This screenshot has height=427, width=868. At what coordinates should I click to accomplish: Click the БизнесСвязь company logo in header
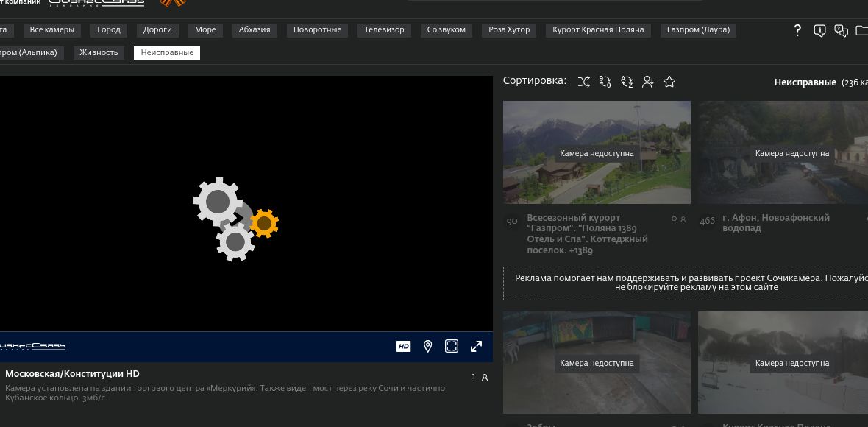point(96,3)
